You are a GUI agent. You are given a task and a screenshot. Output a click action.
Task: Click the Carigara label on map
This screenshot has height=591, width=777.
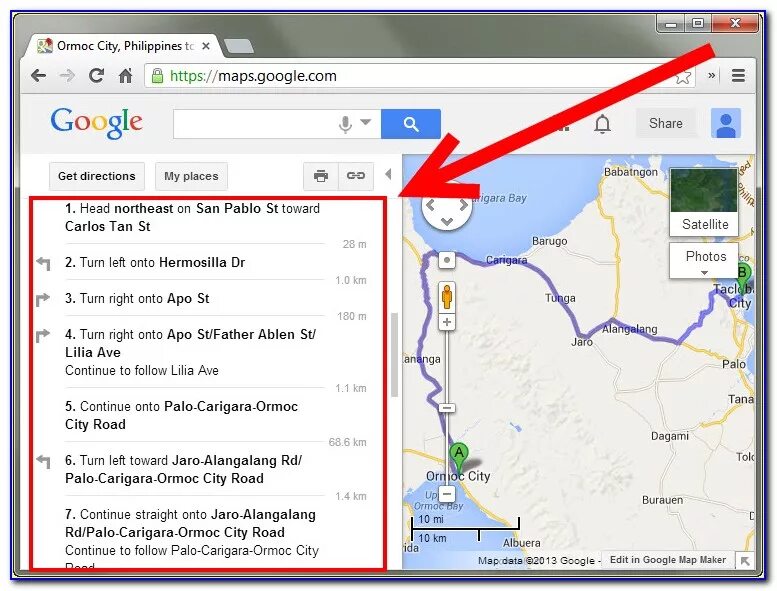click(506, 260)
